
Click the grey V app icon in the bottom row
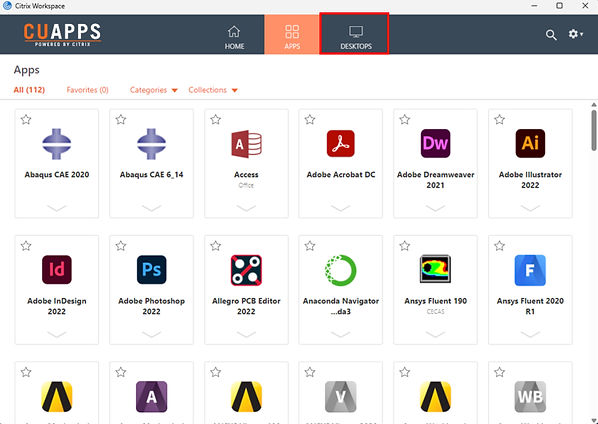pyautogui.click(x=341, y=397)
